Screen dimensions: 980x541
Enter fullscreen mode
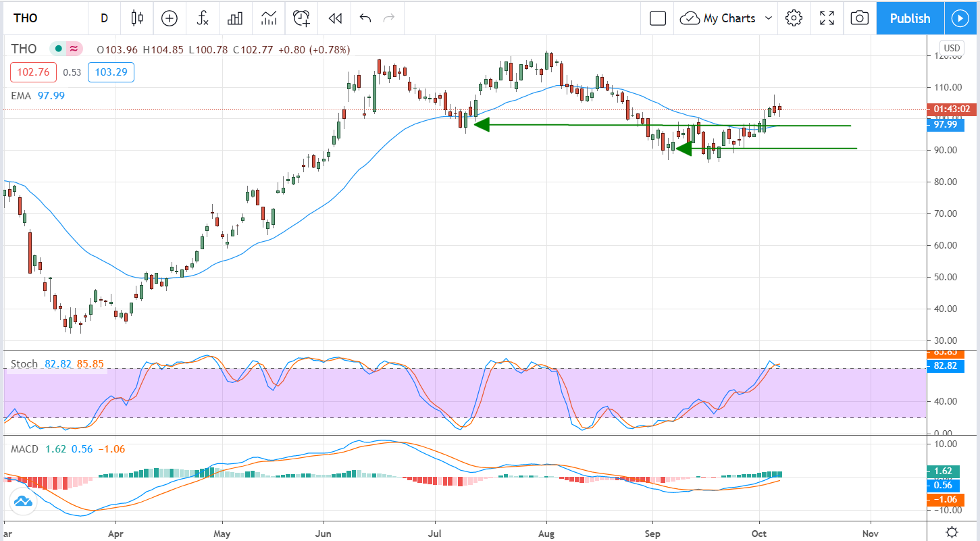827,18
